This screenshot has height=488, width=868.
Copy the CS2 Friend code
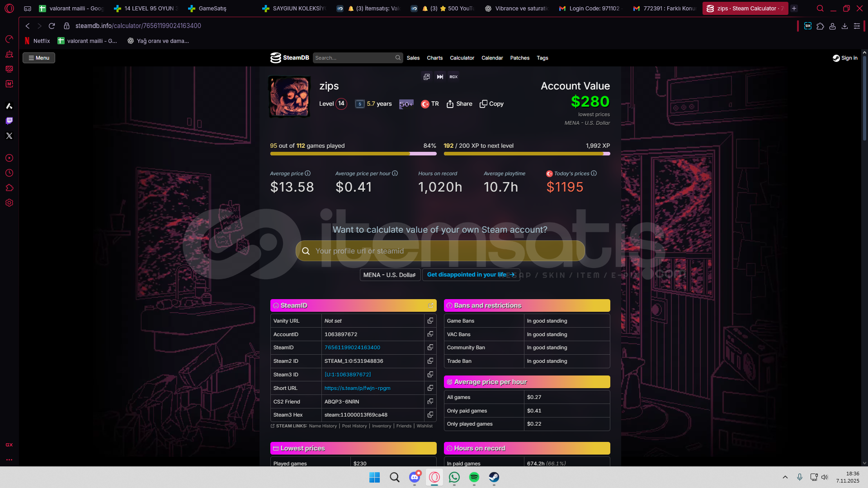pos(430,401)
